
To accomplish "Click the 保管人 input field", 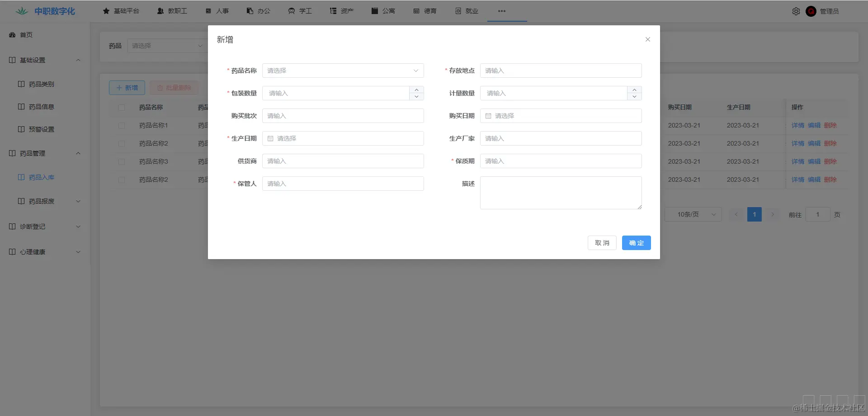I will click(x=343, y=184).
